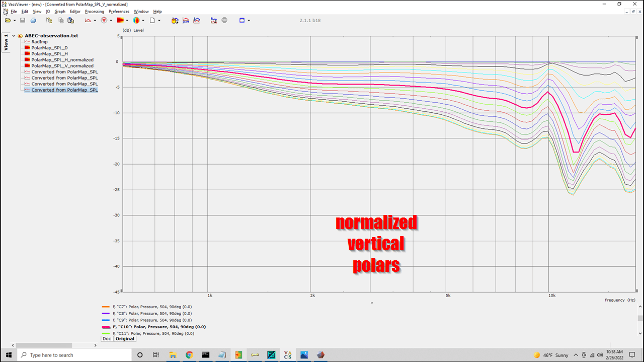Open the Window menu
Screen dimensions: 644x362
(141, 11)
